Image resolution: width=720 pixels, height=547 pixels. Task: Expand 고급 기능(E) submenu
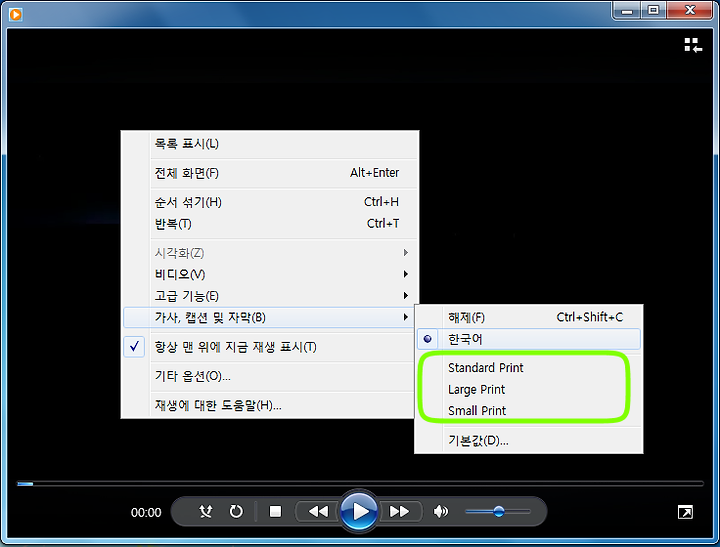(x=270, y=296)
